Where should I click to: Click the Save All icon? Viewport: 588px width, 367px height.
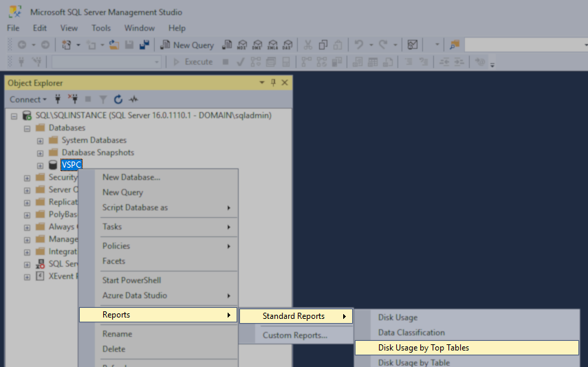[x=144, y=45]
